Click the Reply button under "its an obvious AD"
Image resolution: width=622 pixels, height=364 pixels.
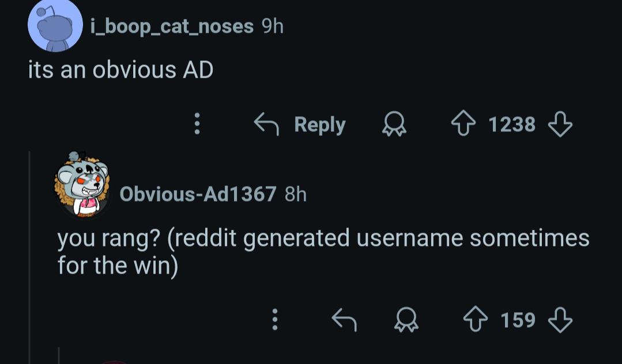click(x=300, y=124)
